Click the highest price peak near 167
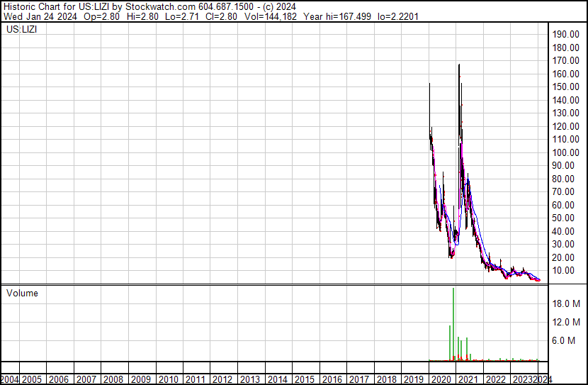Viewport: 588px width, 385px height. [459, 66]
